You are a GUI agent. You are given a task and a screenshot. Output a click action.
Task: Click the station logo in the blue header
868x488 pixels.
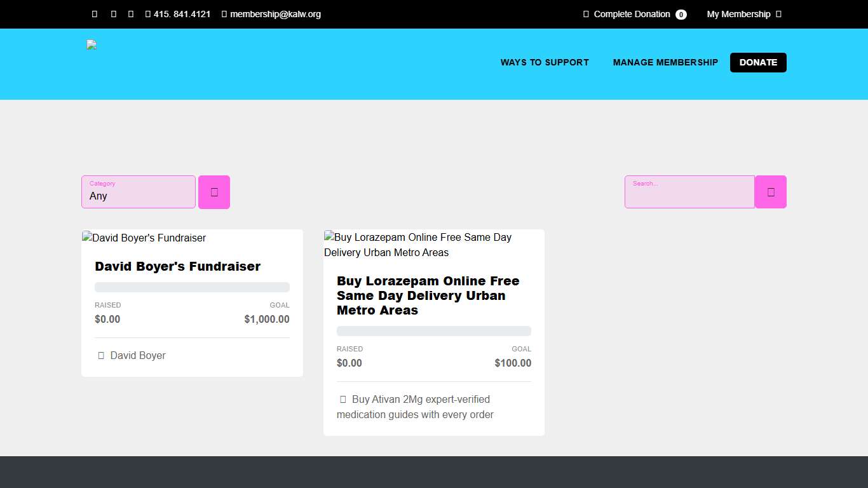[x=92, y=44]
